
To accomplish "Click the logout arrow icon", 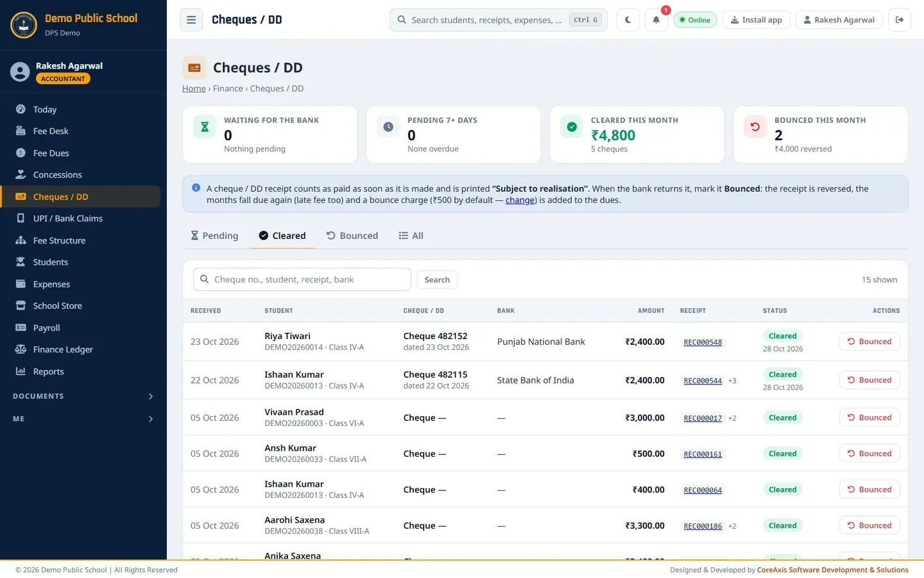I will coord(900,20).
